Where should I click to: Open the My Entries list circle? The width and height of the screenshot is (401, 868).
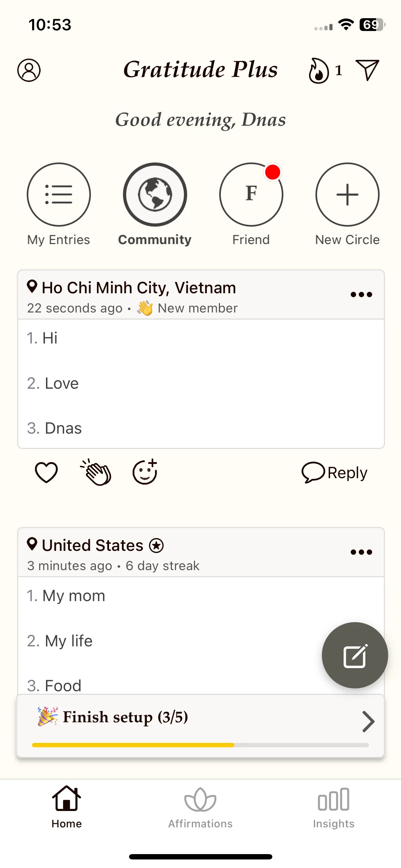click(x=59, y=195)
